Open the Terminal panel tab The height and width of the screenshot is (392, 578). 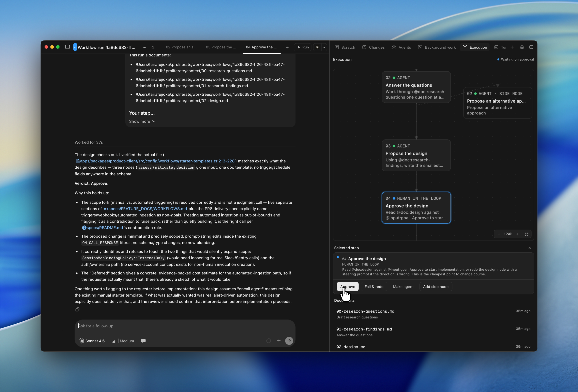500,47
